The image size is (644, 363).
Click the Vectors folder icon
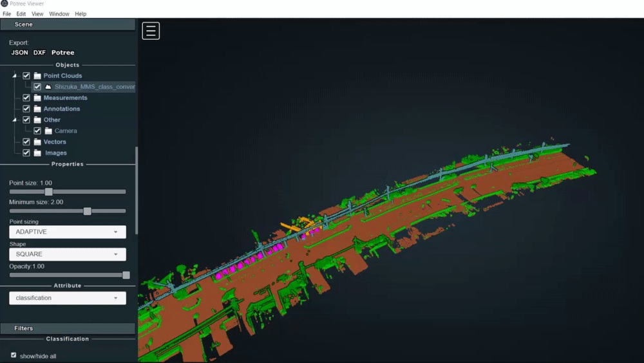click(x=37, y=142)
